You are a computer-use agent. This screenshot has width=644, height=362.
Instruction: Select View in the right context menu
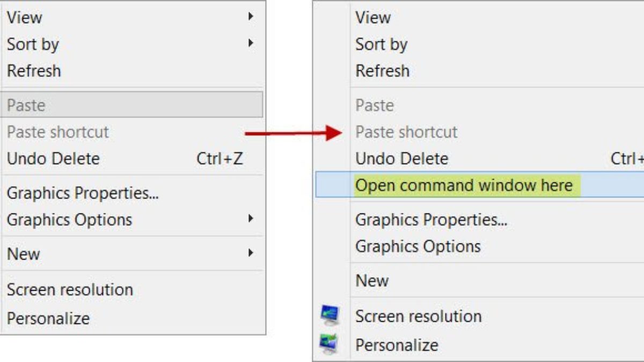tap(372, 17)
